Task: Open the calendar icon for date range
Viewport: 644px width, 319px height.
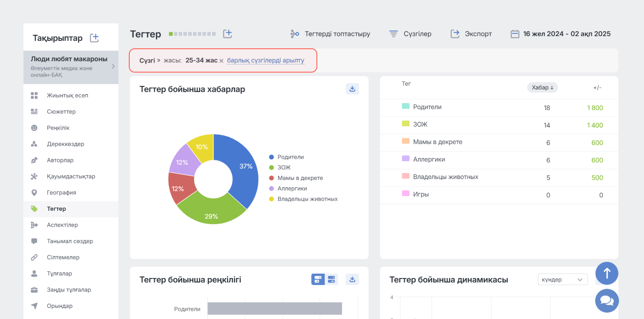Action: pyautogui.click(x=515, y=34)
